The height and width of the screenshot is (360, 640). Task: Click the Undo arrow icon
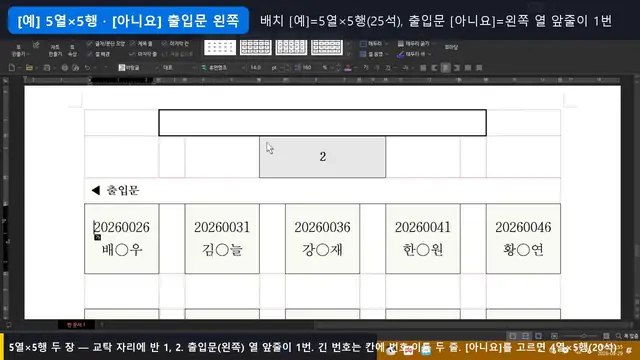(x=87, y=68)
